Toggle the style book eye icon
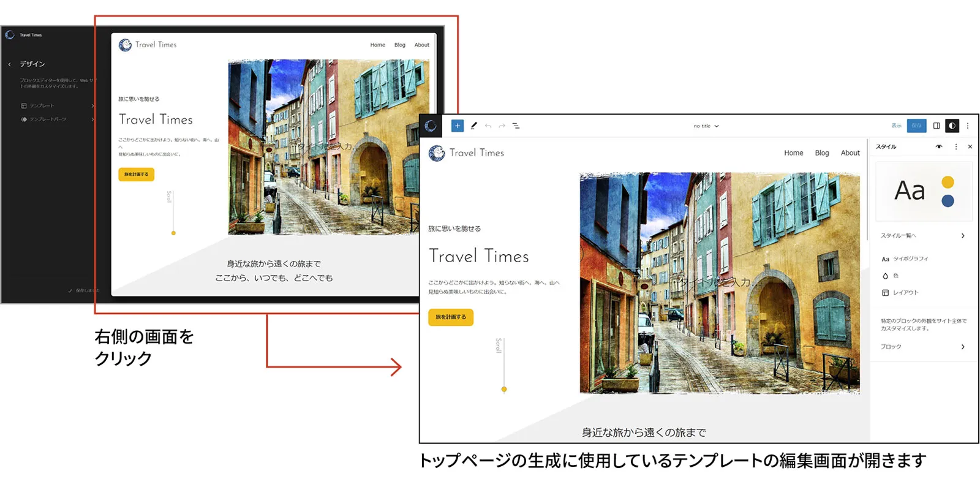Screen dimensions: 980x487 939,147
